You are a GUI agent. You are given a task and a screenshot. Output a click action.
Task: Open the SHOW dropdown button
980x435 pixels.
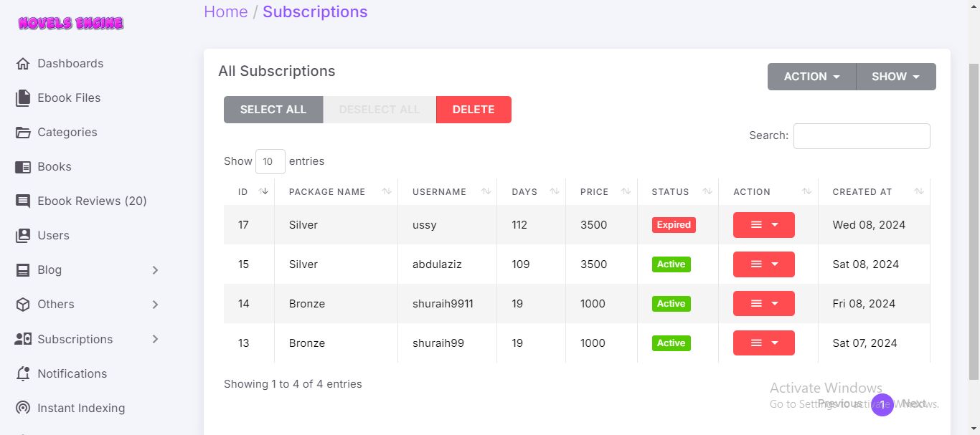[895, 77]
